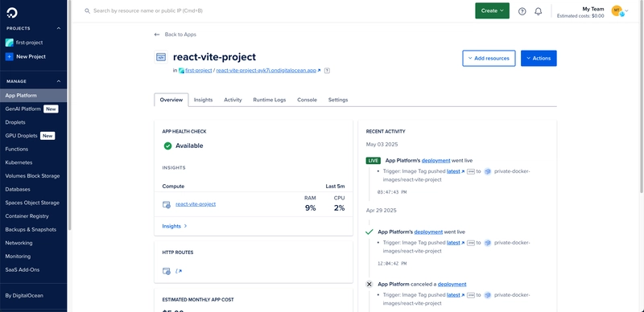Open deployment link in canceled entry
The image size is (644, 312).
(x=452, y=284)
